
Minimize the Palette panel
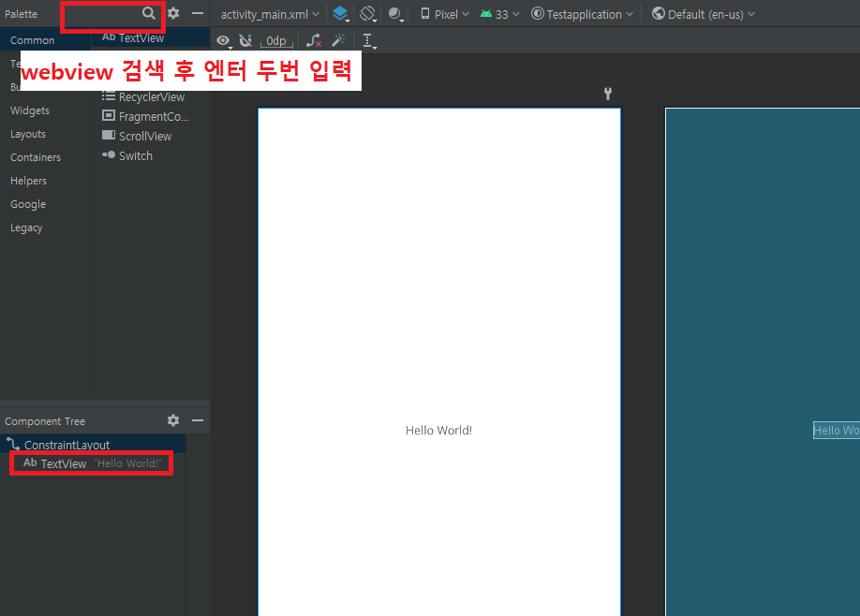(x=198, y=13)
